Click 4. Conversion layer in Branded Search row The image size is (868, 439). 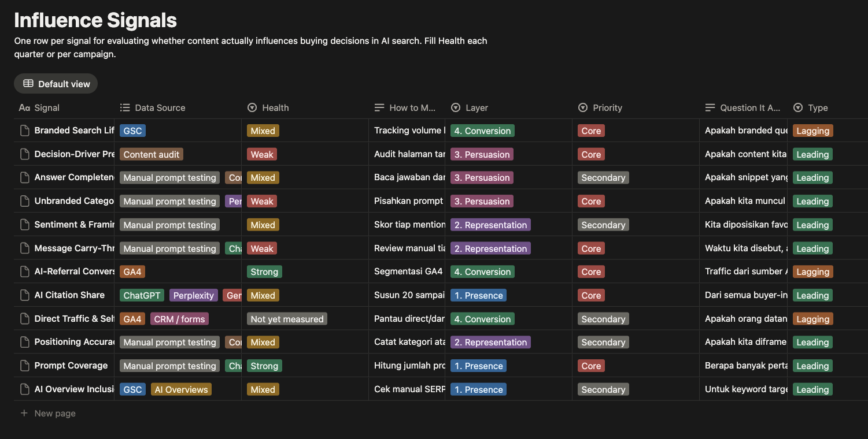pyautogui.click(x=482, y=131)
